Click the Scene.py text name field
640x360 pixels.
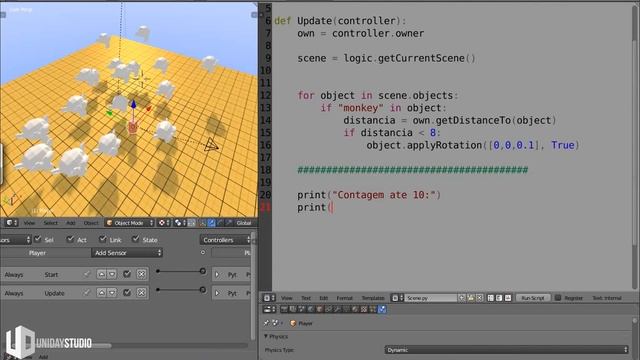pos(431,298)
